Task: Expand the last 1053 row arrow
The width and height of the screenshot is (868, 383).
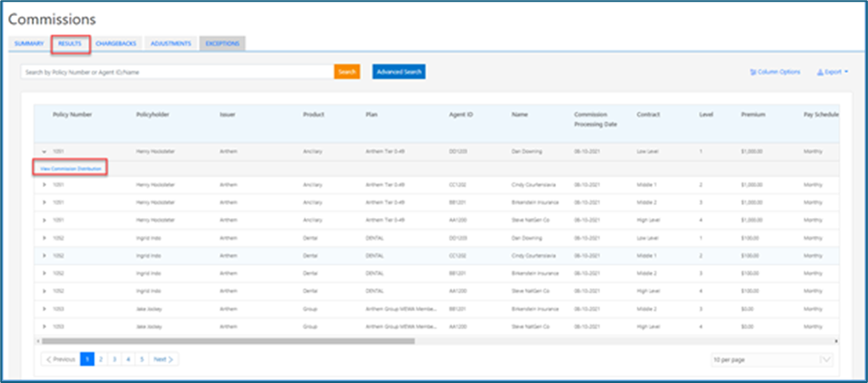Action: tap(43, 326)
